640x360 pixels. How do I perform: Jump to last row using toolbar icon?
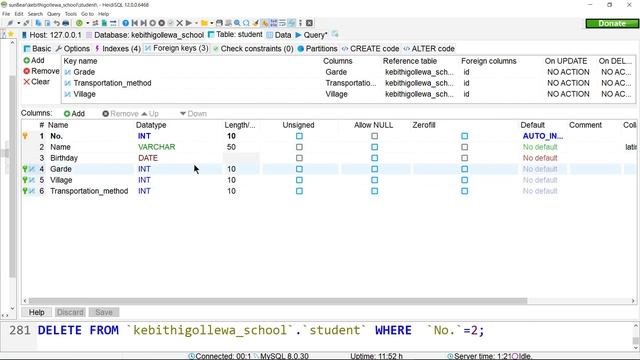(144, 23)
